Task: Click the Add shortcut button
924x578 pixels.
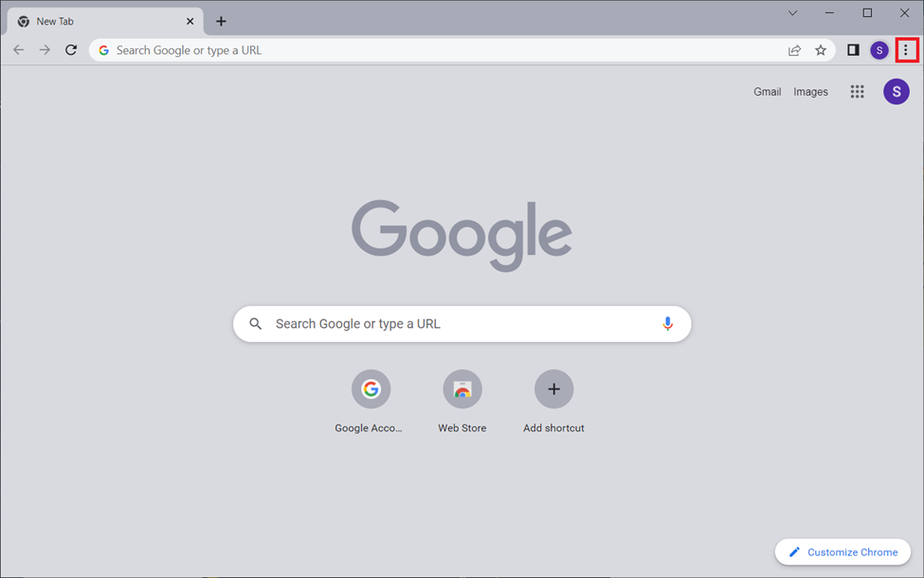Action: click(x=553, y=402)
